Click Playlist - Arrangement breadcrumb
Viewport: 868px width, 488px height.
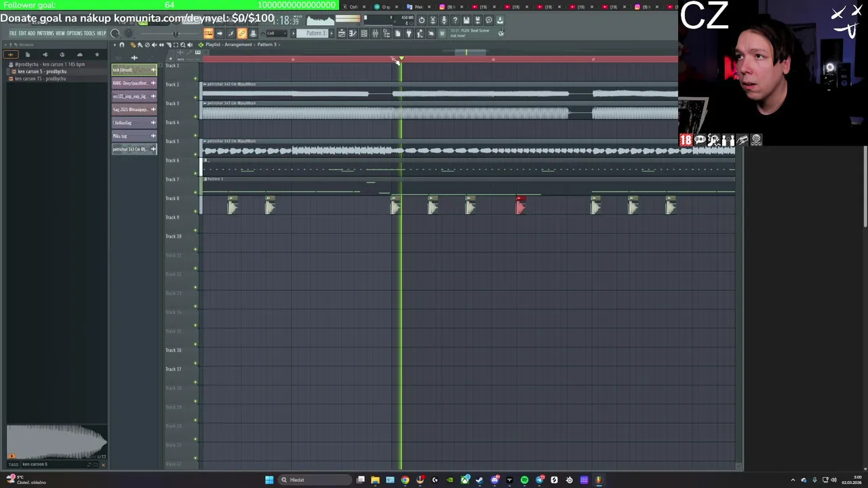tap(229, 45)
